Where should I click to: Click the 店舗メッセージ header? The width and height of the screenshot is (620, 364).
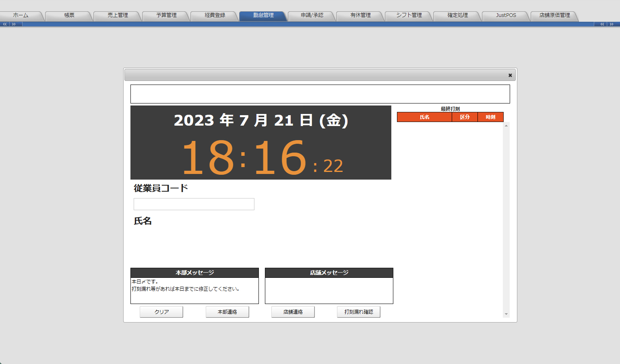point(329,273)
